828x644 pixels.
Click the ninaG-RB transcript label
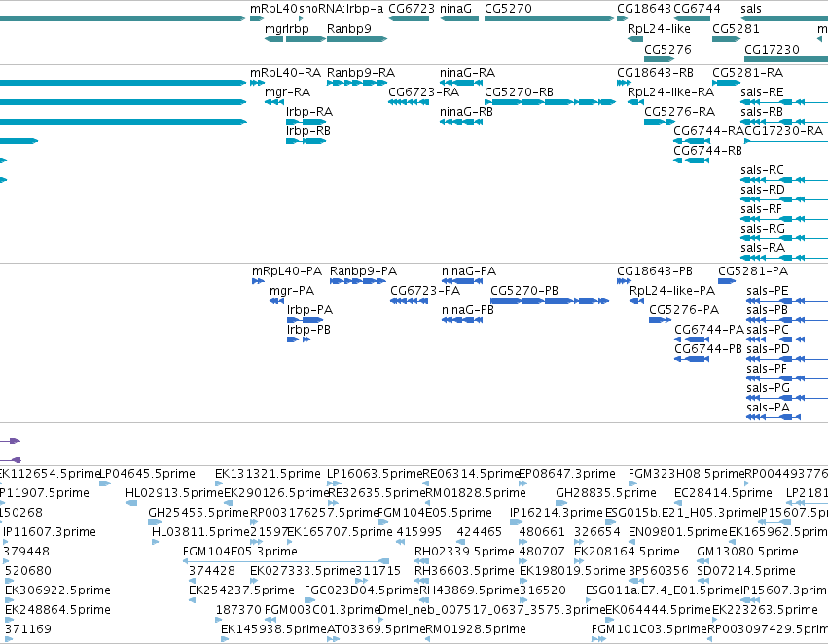click(x=466, y=111)
